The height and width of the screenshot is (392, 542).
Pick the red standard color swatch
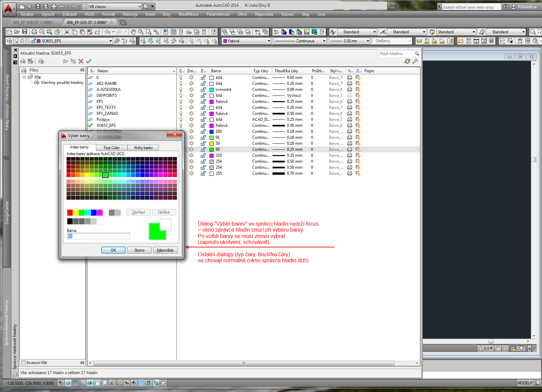pos(70,213)
